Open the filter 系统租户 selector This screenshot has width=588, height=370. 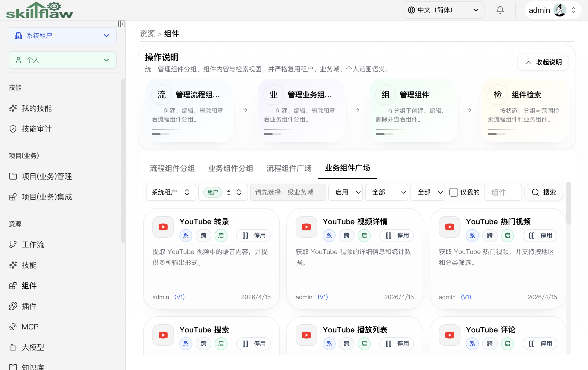click(171, 192)
